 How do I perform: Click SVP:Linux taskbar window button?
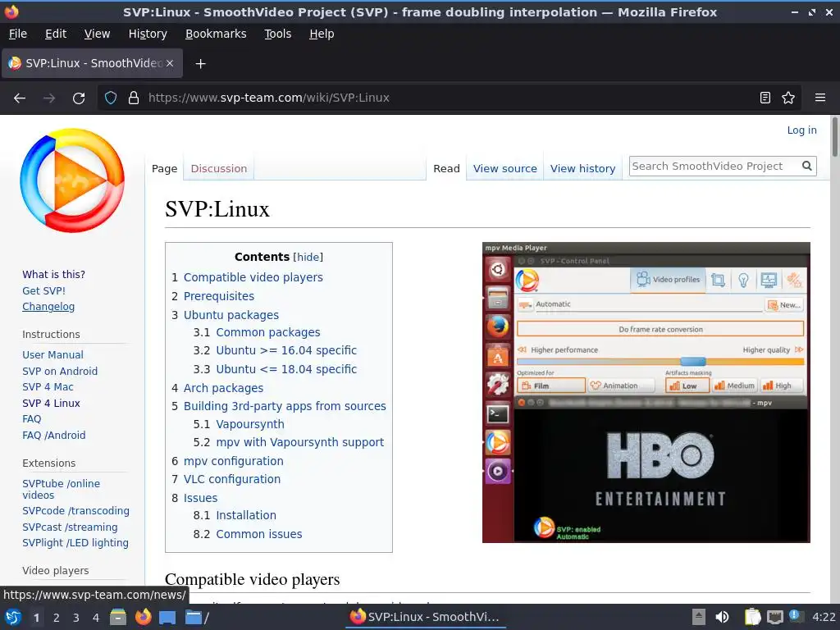point(424,617)
